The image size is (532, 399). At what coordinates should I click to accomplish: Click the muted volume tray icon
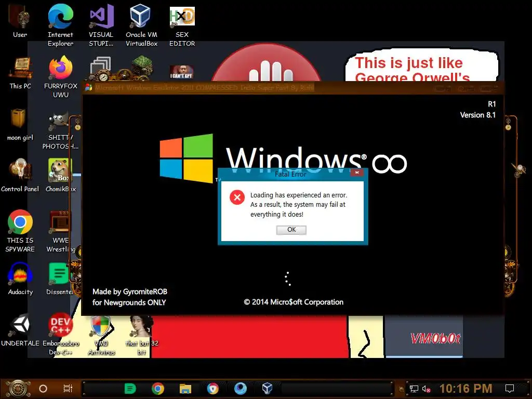click(x=427, y=389)
